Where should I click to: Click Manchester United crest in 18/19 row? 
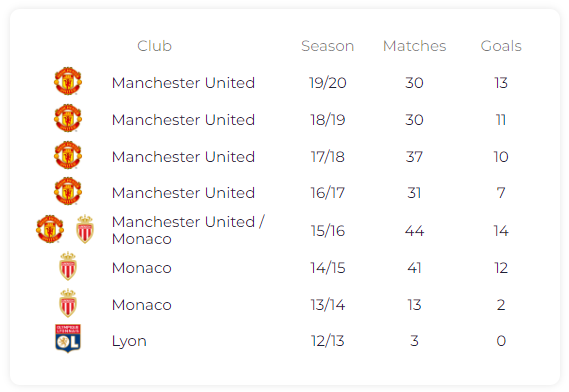[x=68, y=118]
